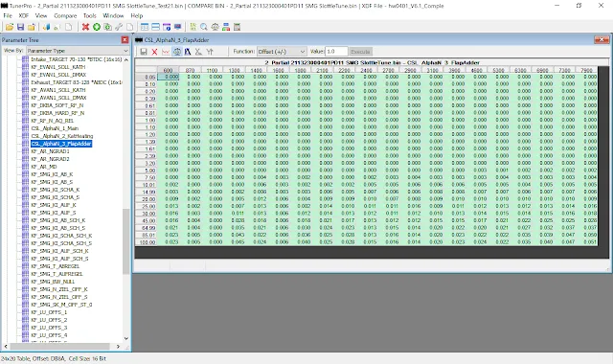
Task: Select the first cell in the 600 column
Action: click(x=169, y=77)
